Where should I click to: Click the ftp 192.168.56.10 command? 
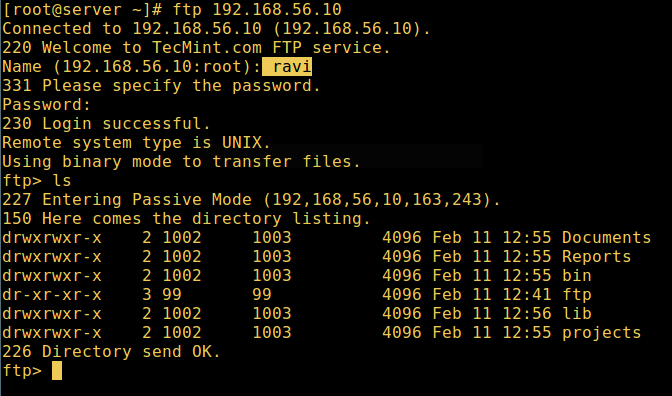point(257,9)
